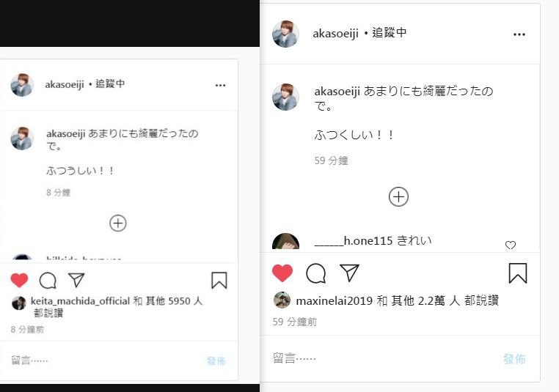This screenshot has width=559, height=392.
Task: Share left post with paper plane icon
Action: [76, 280]
